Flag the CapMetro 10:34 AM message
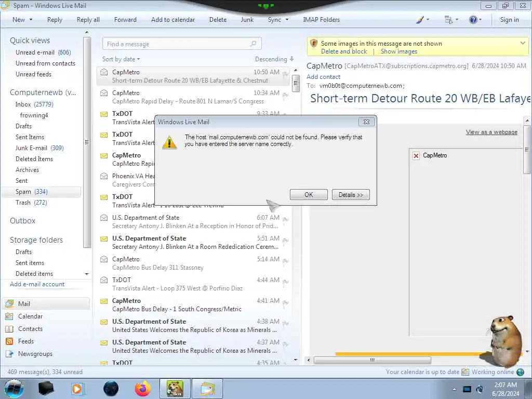Screen dimensions: 532x399 click(x=285, y=95)
